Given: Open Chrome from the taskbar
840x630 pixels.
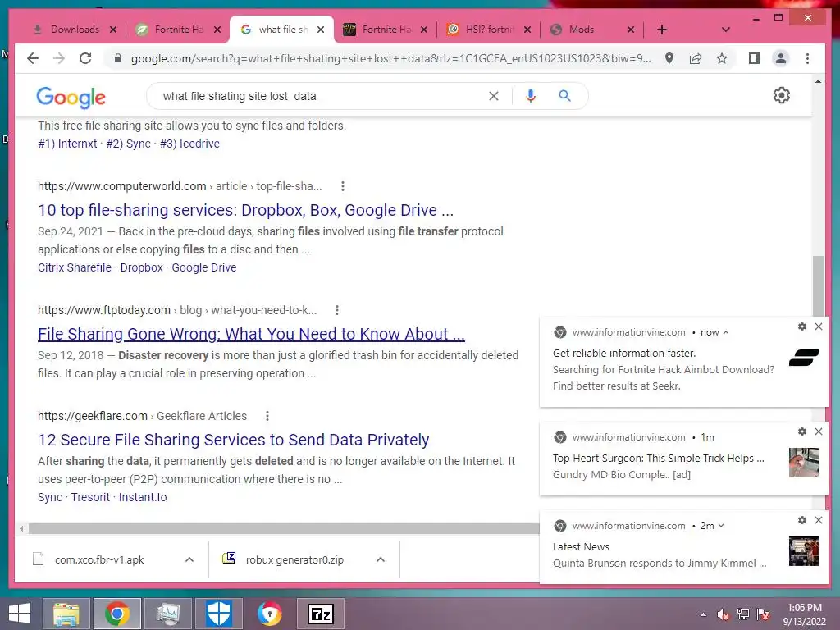Looking at the screenshot, I should 116,614.
